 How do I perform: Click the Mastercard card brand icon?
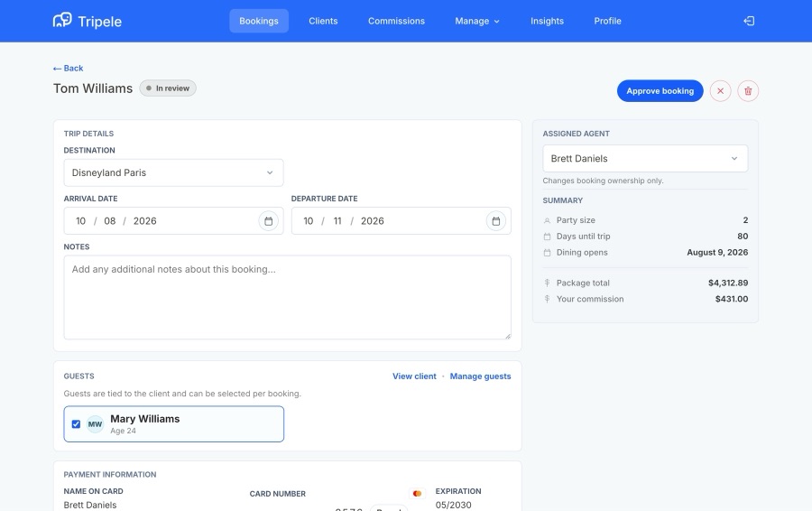click(417, 493)
